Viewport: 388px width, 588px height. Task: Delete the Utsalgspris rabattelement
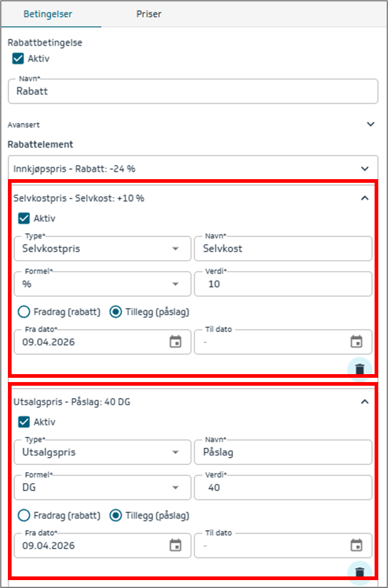(360, 572)
